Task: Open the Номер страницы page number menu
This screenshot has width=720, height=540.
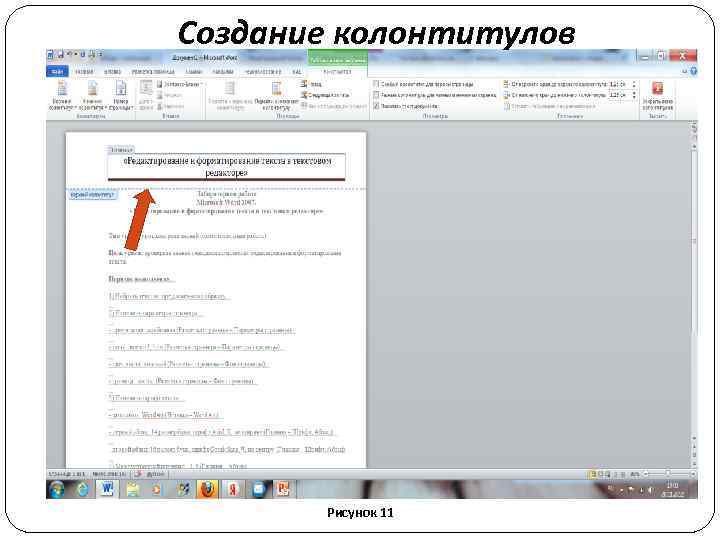Action: (121, 96)
